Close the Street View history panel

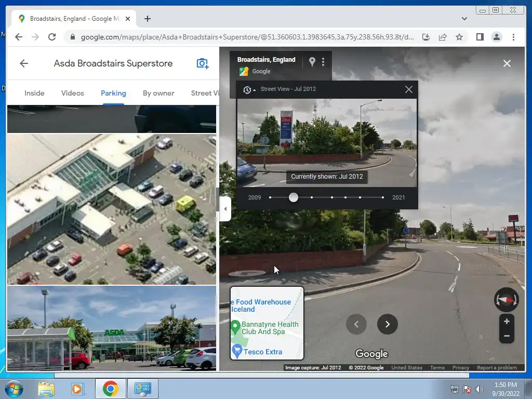408,89
